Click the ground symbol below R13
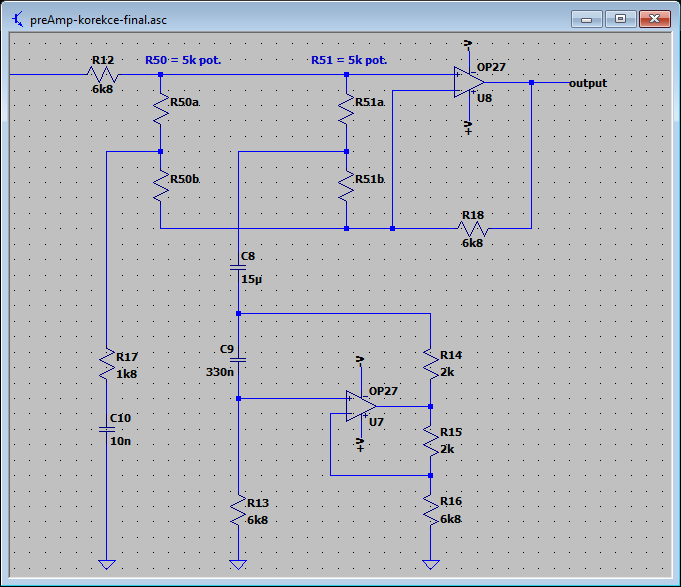The image size is (681, 587). click(238, 564)
